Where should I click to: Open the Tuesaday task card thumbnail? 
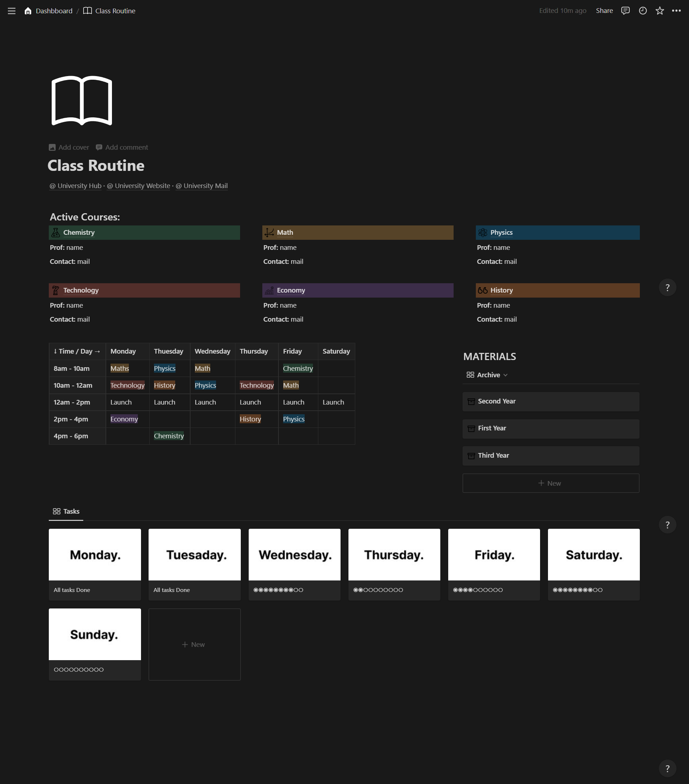tap(194, 555)
